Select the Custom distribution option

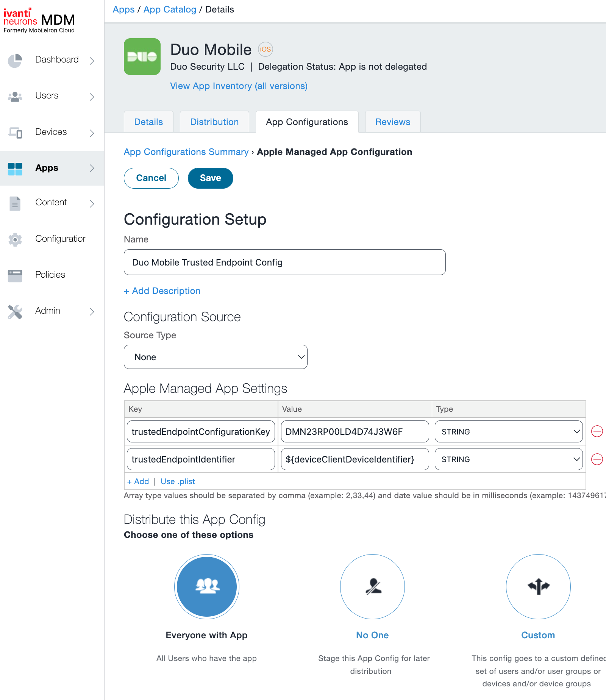(x=538, y=586)
